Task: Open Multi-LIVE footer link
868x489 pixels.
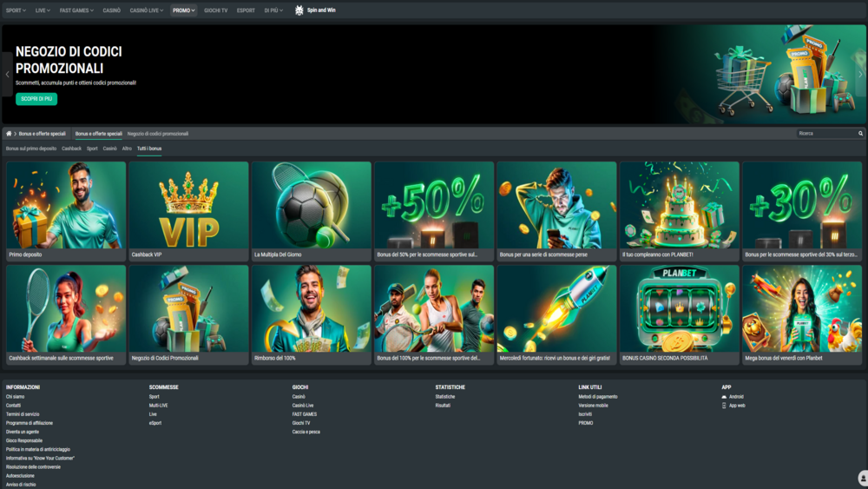Action: (158, 406)
